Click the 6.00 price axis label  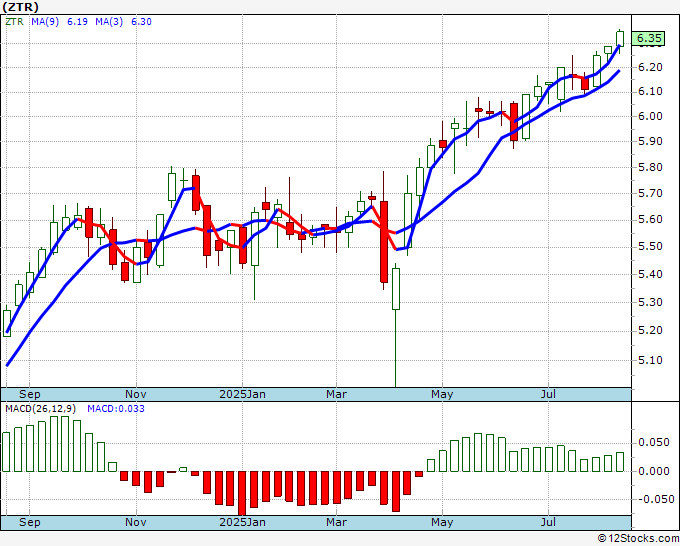(x=651, y=116)
